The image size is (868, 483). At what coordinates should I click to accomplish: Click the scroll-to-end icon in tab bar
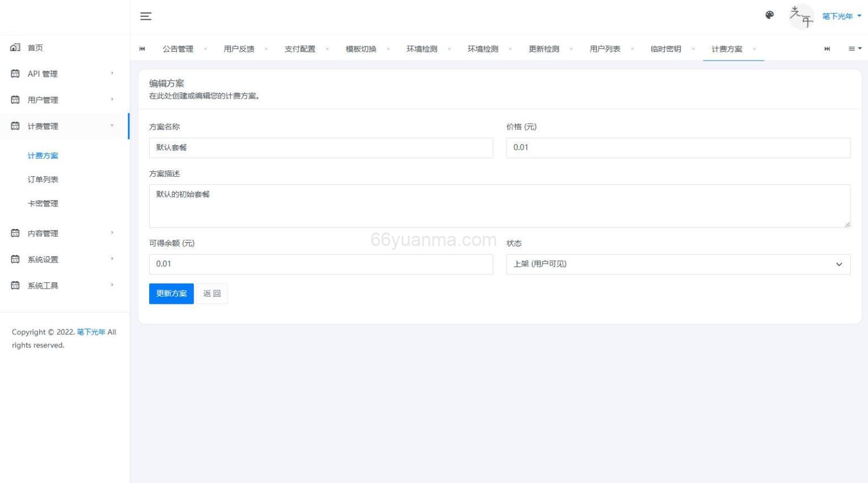tap(827, 49)
